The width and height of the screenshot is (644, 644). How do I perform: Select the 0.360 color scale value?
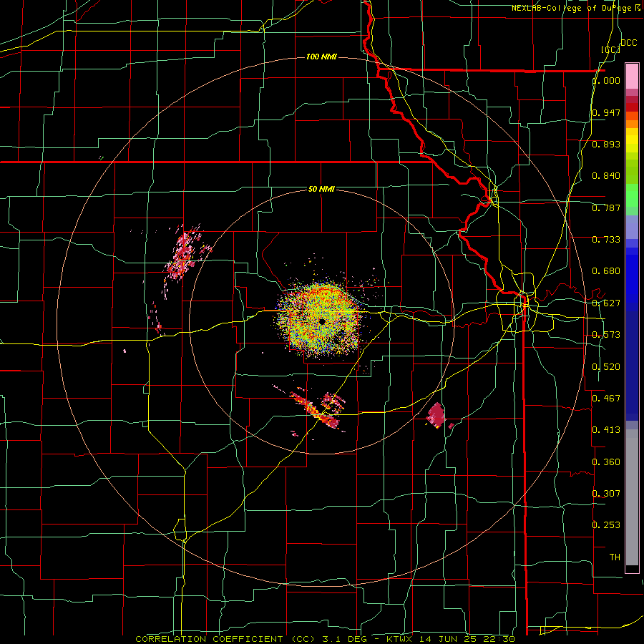pyautogui.click(x=606, y=462)
